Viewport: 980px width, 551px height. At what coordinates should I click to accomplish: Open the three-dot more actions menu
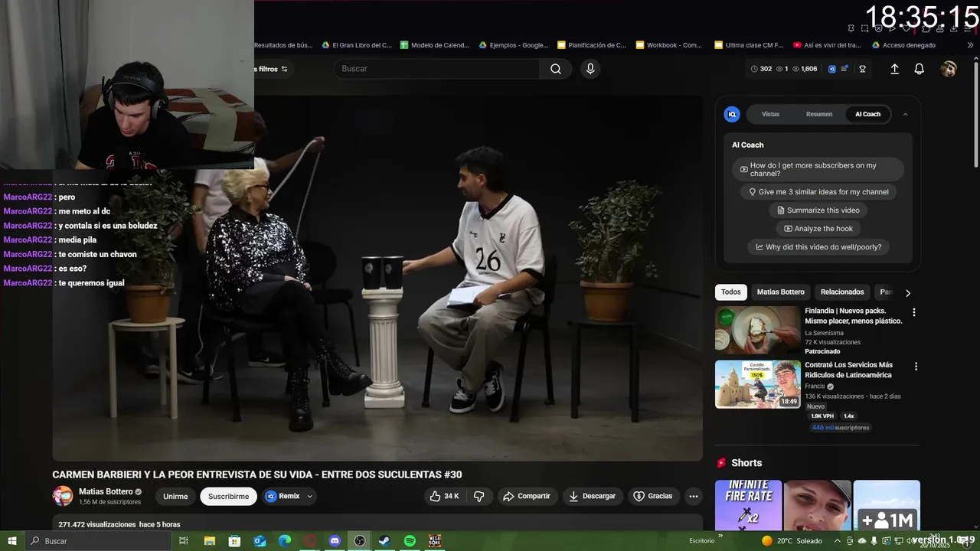(x=693, y=496)
